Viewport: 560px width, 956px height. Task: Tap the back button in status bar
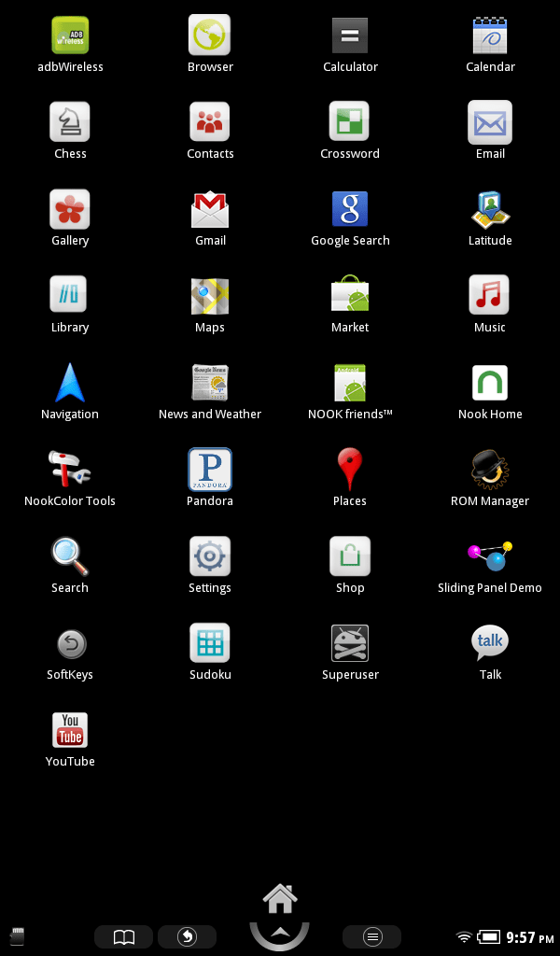[187, 936]
